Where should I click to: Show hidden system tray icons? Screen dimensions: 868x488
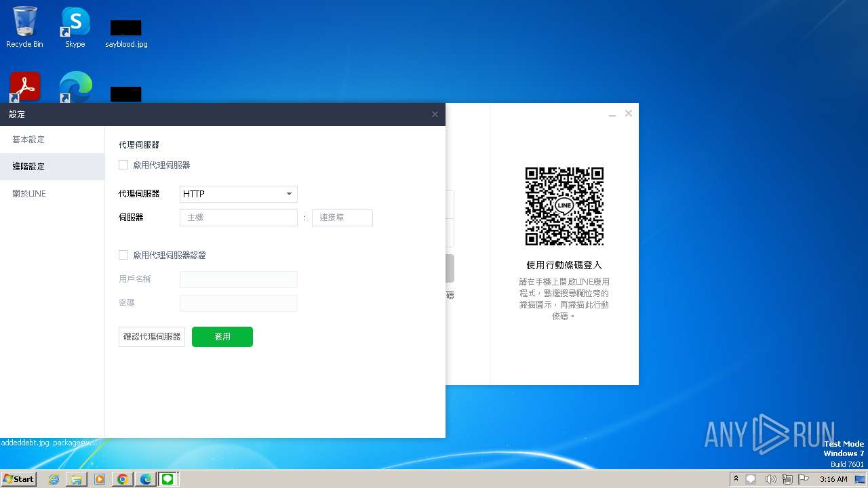pos(736,479)
